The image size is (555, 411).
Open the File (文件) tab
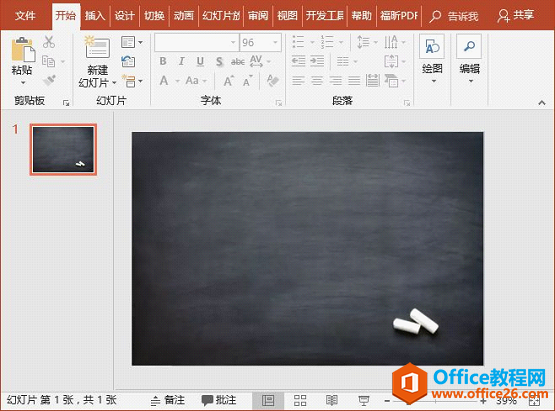coord(25,16)
